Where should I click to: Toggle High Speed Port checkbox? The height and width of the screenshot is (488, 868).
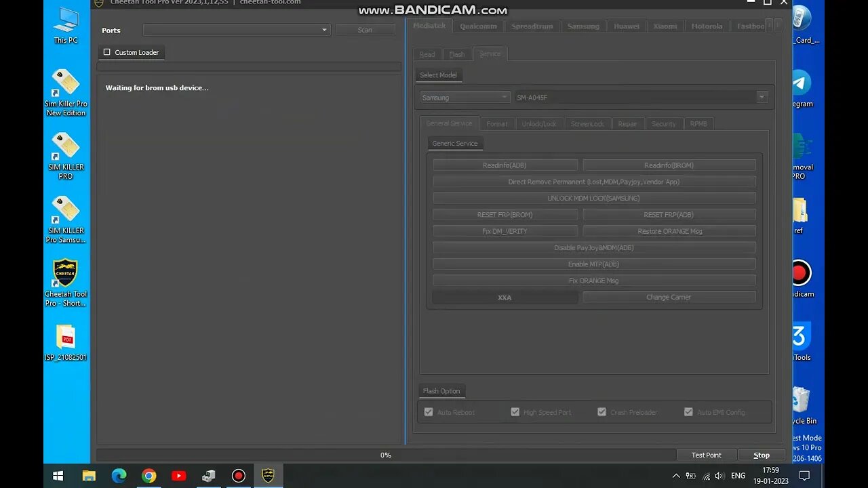[515, 412]
